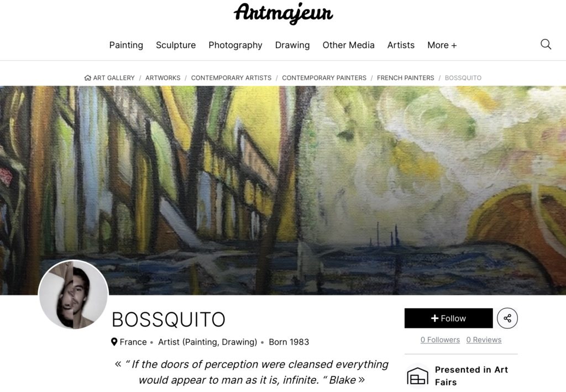Click the art fairs building icon
Screen dimensions: 566x392
coord(418,376)
